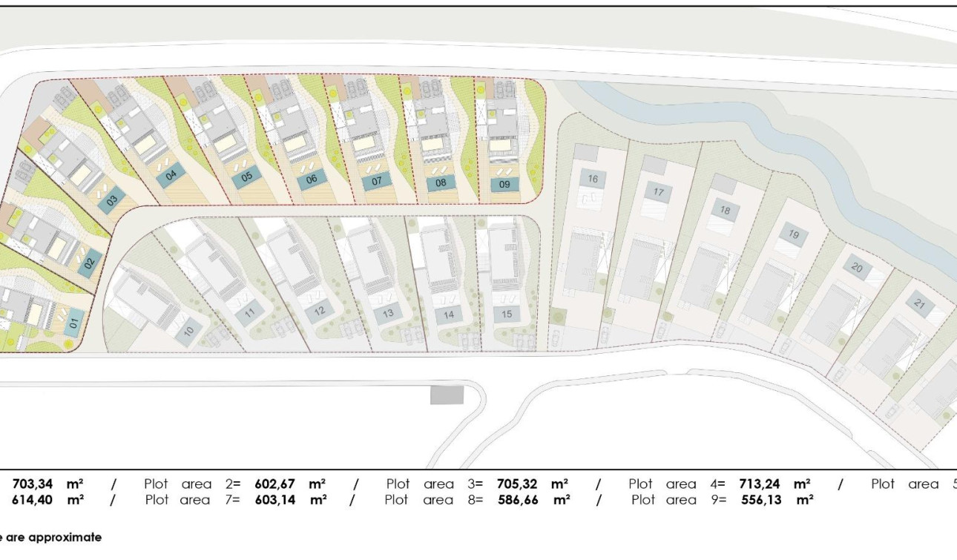Select plot label 06 on site plan

(312, 179)
